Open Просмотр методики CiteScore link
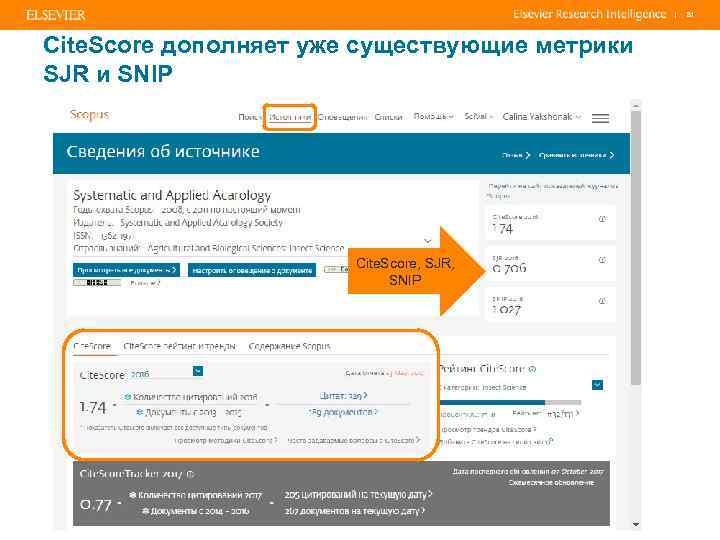 [226, 440]
